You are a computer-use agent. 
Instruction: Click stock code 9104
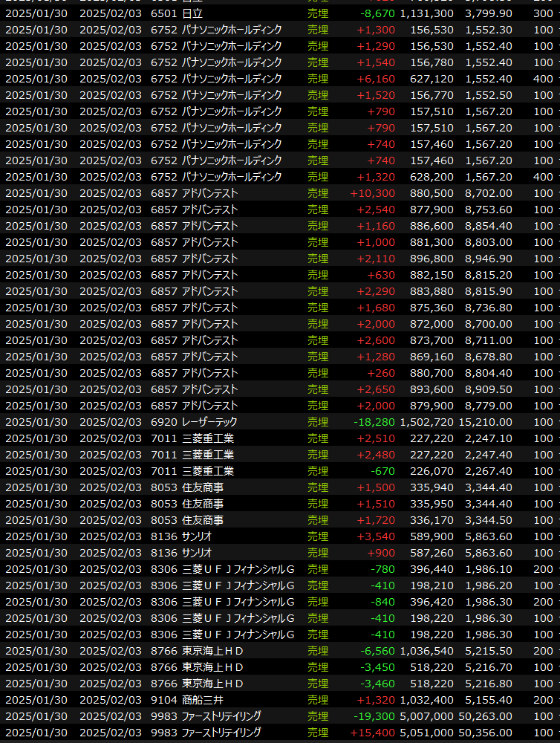[163, 700]
